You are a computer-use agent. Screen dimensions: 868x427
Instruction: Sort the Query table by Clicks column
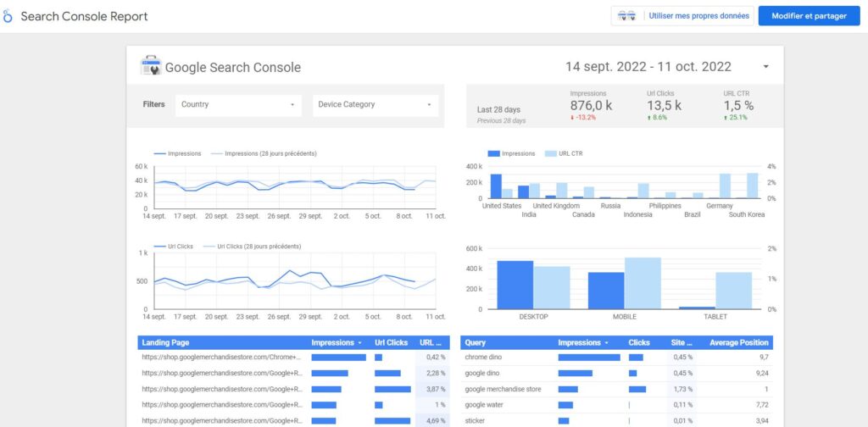(638, 343)
